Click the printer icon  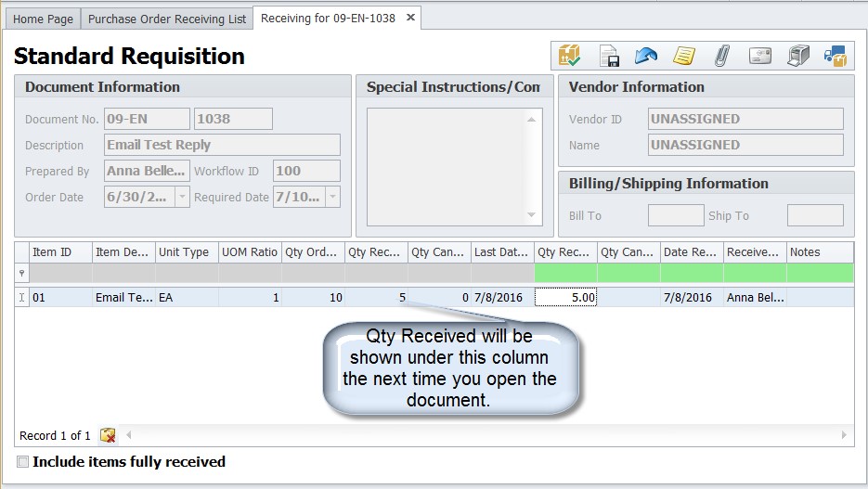point(798,57)
